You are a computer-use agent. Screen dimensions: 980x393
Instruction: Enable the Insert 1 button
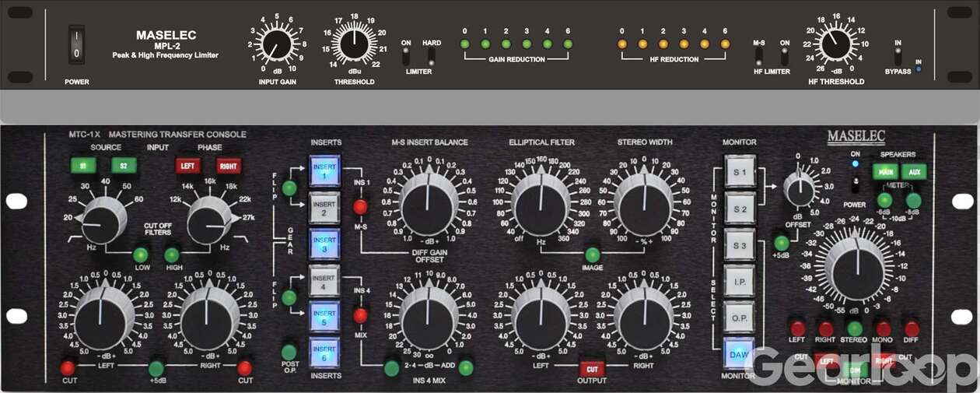324,171
